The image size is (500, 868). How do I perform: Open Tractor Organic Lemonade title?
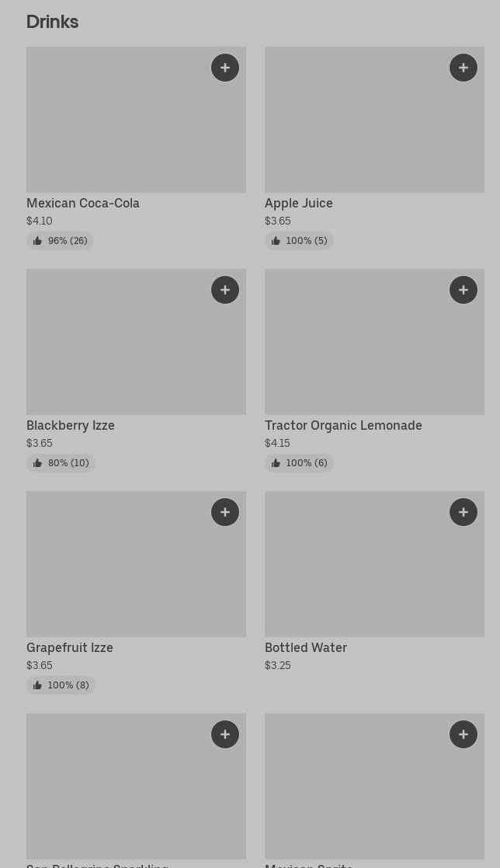click(343, 426)
